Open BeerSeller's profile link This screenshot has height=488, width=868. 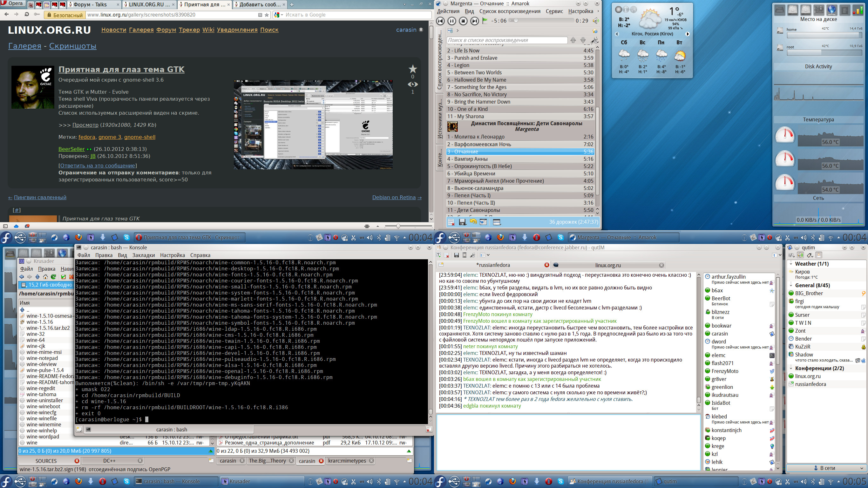[x=71, y=149]
